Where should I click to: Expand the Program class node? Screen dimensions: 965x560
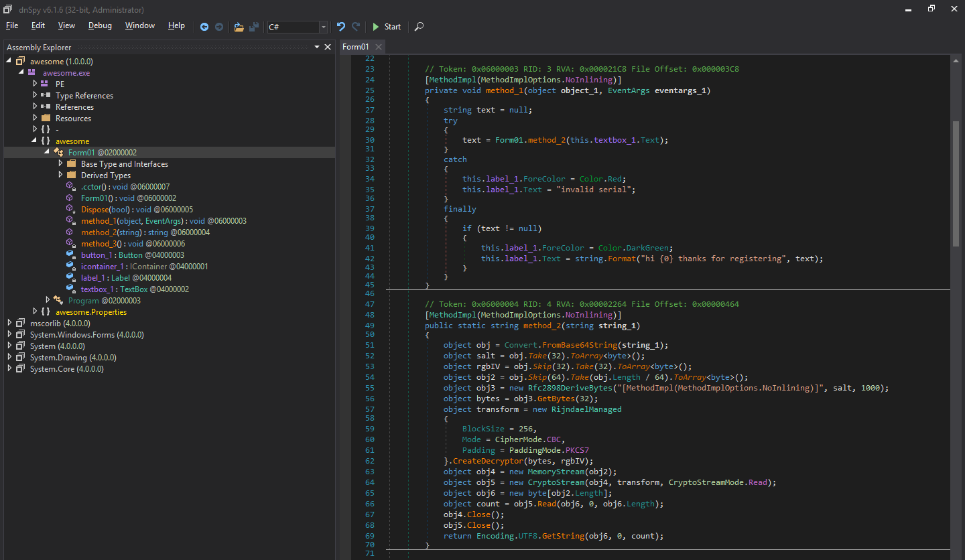pos(48,301)
